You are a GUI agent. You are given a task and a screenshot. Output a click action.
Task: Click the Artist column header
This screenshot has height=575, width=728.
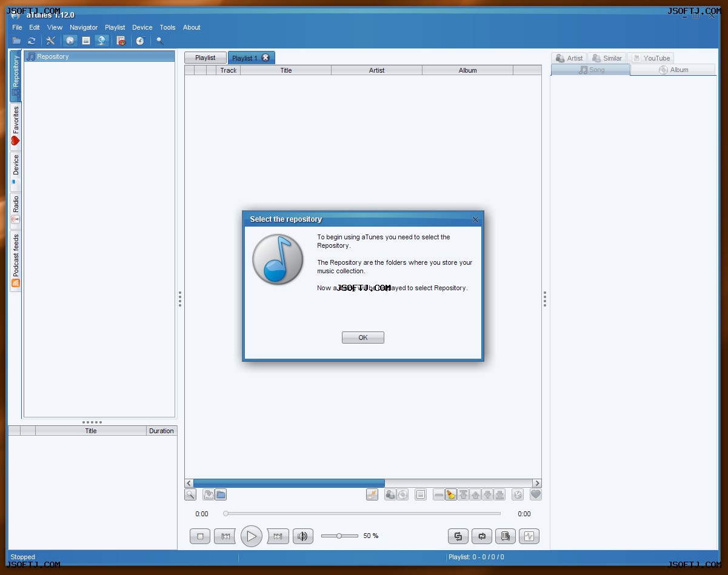(377, 70)
